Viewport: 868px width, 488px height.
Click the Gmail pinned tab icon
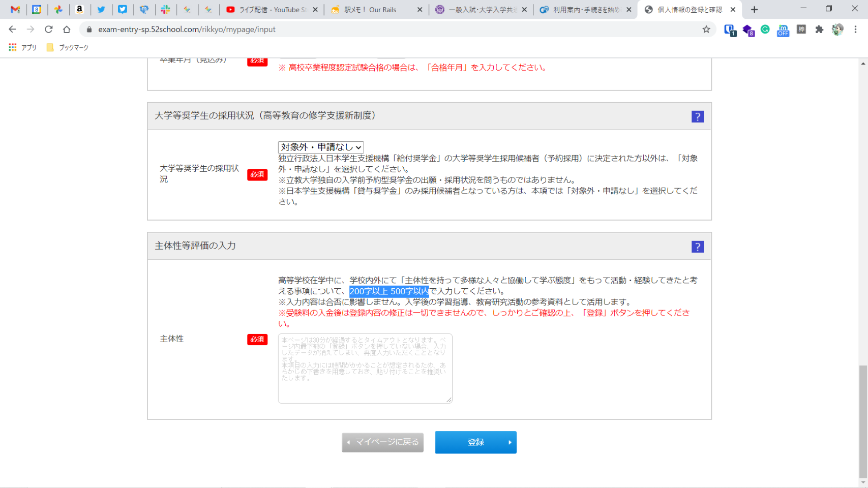[x=15, y=10]
